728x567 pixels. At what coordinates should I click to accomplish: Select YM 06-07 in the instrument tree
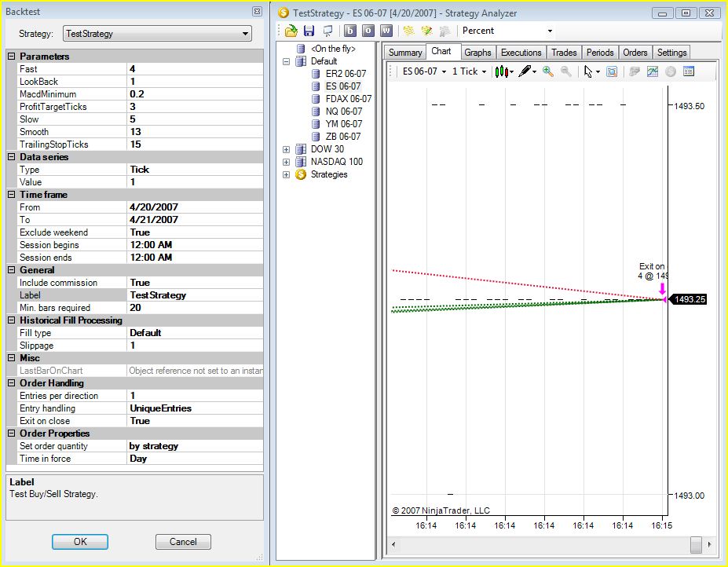343,124
